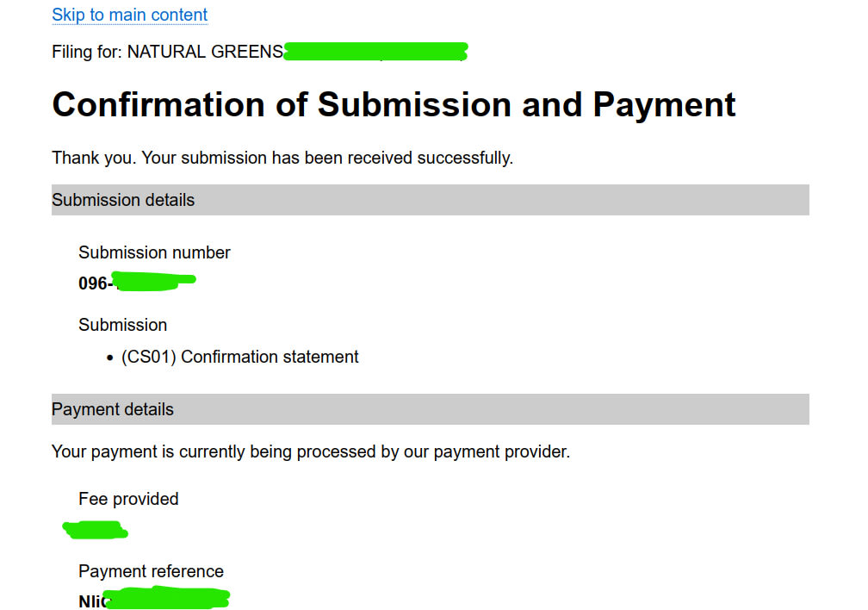Click the 'Confirmation statement' list text

[270, 357]
